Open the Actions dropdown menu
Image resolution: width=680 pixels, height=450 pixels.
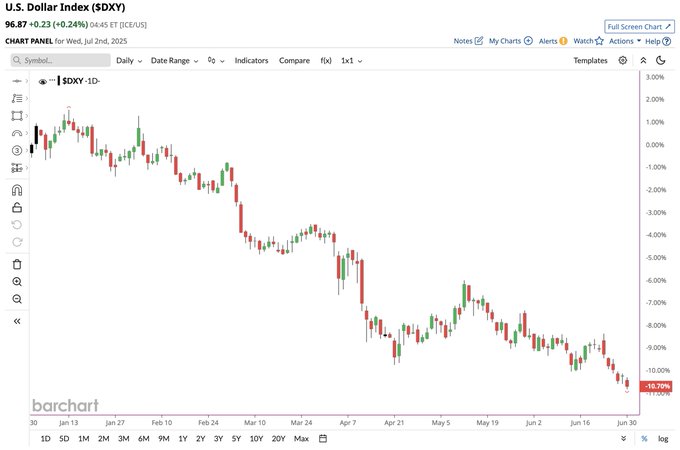point(625,41)
